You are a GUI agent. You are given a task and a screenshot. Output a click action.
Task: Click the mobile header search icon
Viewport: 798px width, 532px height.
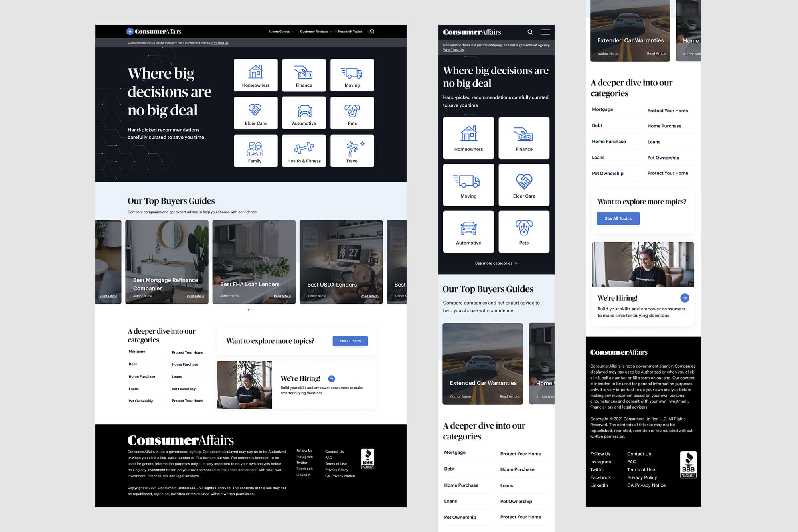coord(530,32)
